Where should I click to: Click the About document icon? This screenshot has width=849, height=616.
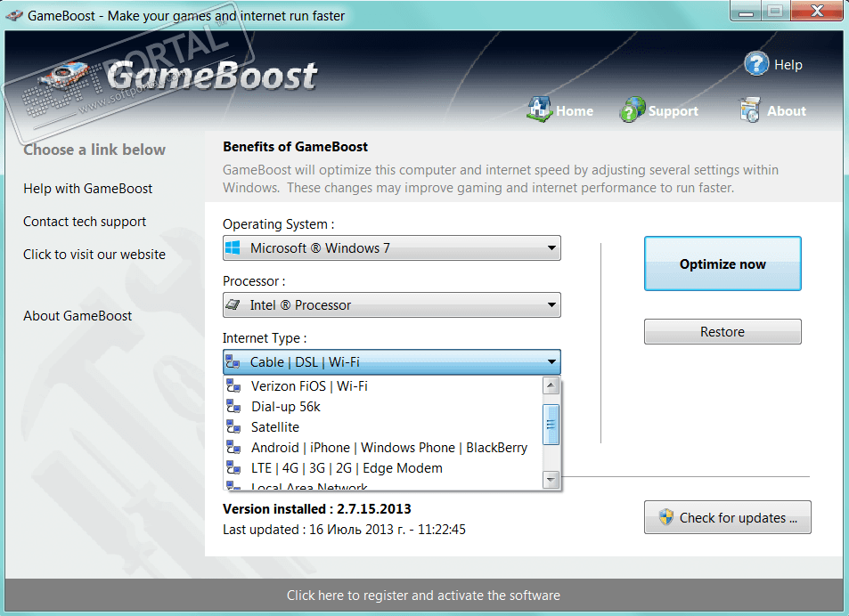click(750, 109)
